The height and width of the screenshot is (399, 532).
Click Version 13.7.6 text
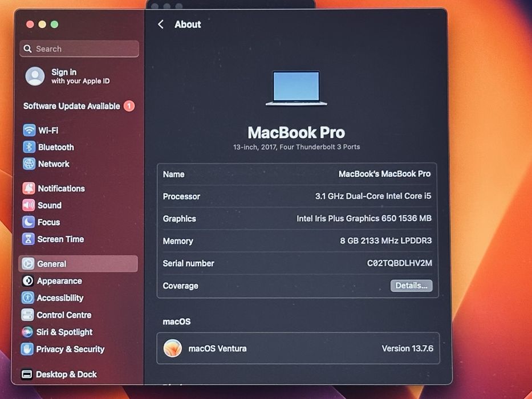[407, 349]
